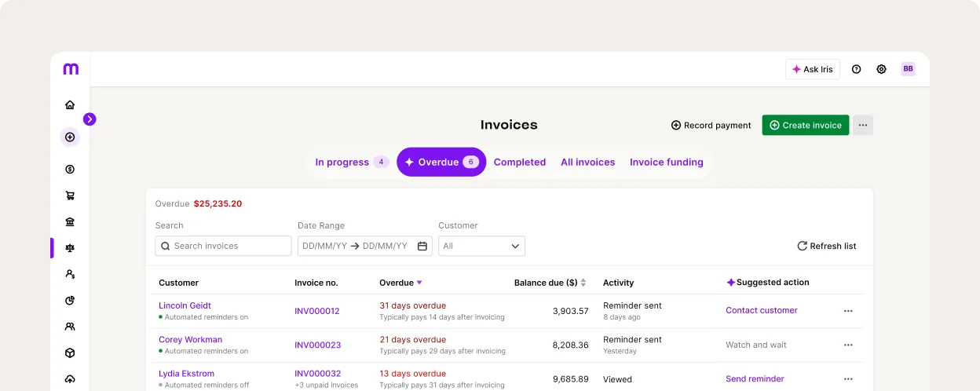Click the calendar icon in Date Range

point(422,246)
